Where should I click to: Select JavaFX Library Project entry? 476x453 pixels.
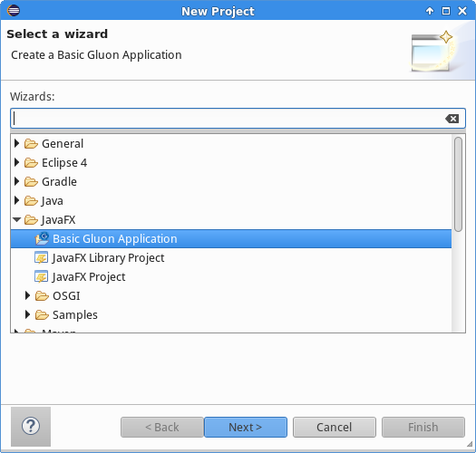click(x=108, y=258)
